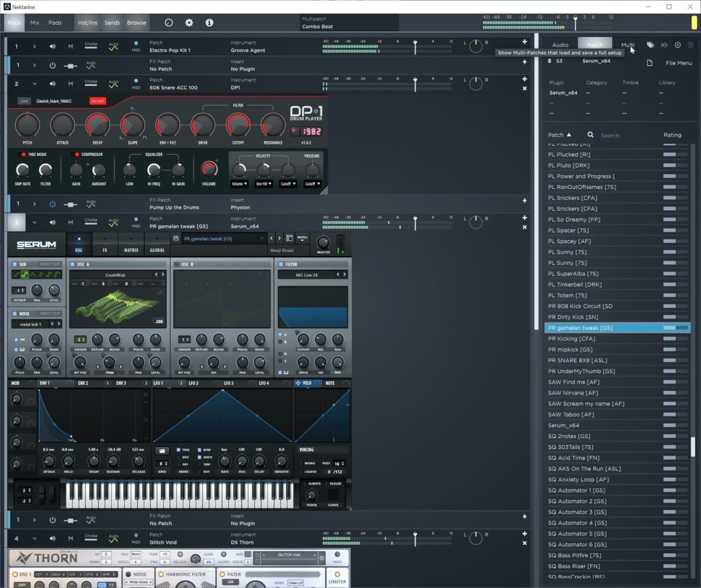Toggle power for Pump Up the Drums FX
This screenshot has height=588, width=701.
pos(52,204)
